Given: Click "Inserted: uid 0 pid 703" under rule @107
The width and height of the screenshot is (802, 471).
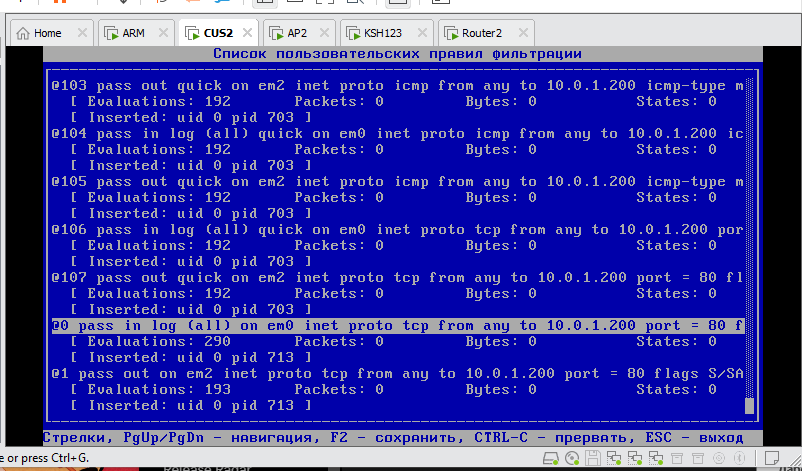Looking at the screenshot, I should pyautogui.click(x=191, y=309).
